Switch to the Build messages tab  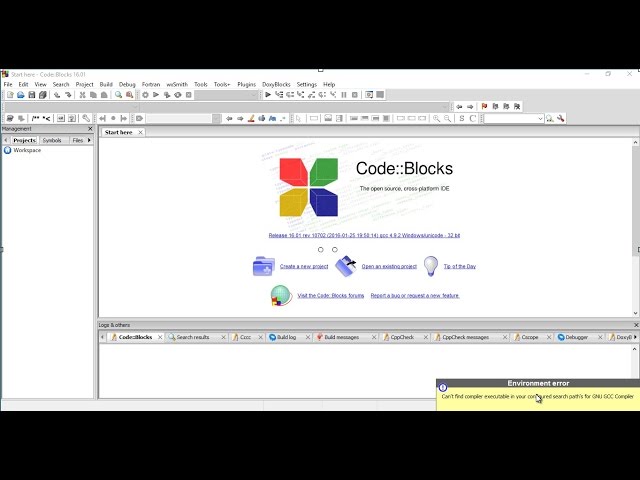coord(342,337)
